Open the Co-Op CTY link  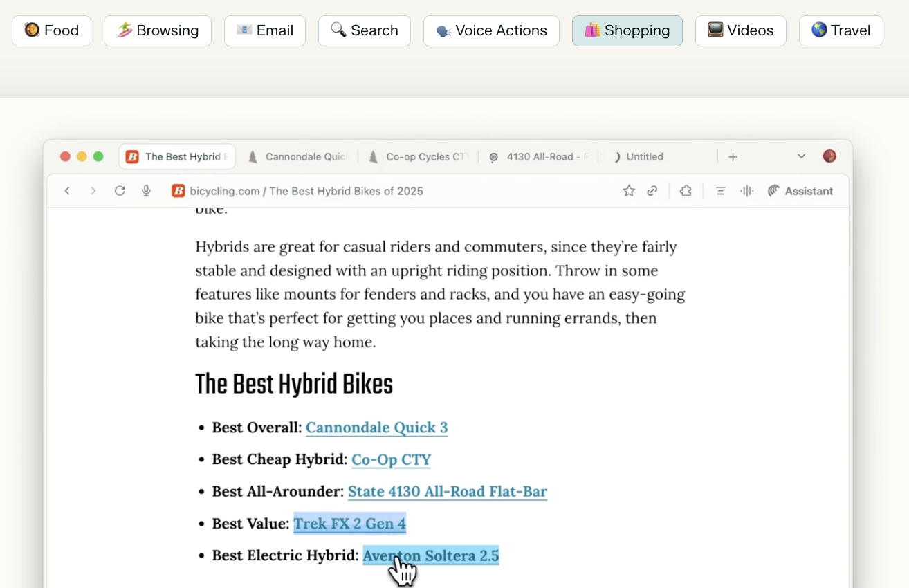click(392, 459)
